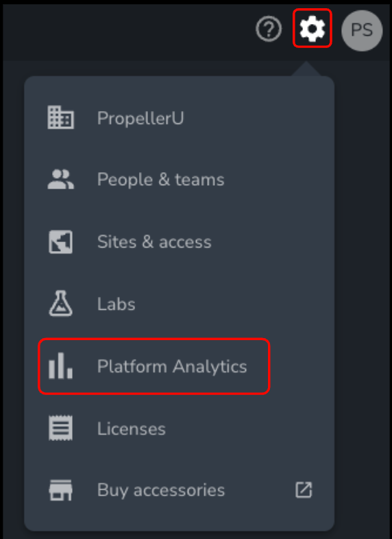
Task: Click the Sites & access map icon
Action: tap(60, 242)
